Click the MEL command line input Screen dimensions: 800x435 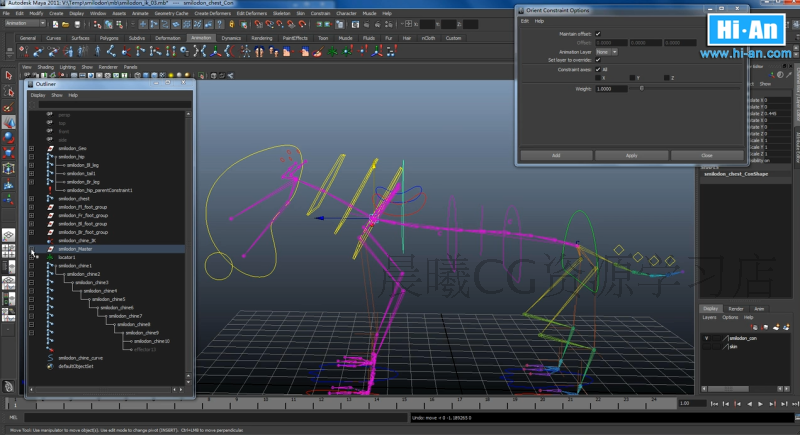tap(215, 418)
